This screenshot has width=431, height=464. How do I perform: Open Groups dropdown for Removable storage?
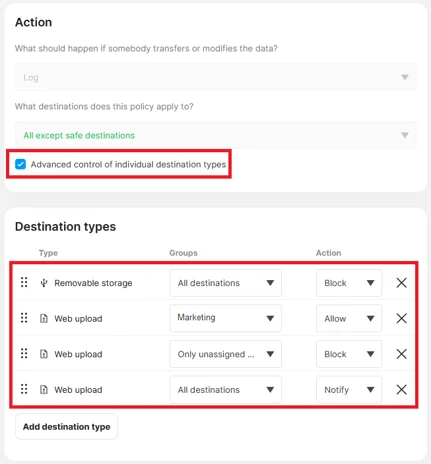[225, 283]
